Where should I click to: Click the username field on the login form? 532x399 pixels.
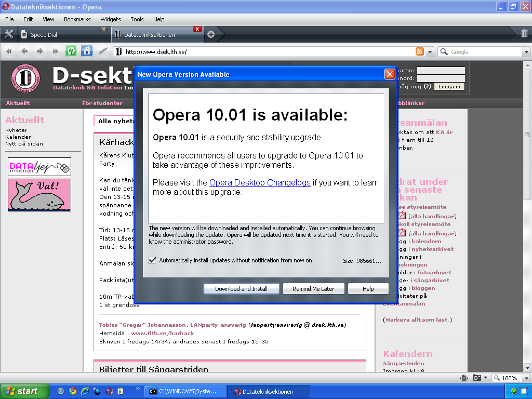[441, 71]
